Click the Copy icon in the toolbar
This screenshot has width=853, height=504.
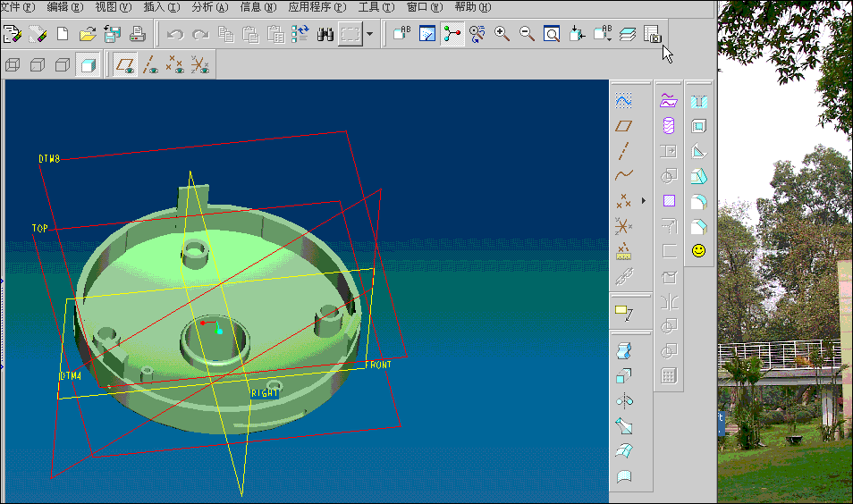pos(225,34)
